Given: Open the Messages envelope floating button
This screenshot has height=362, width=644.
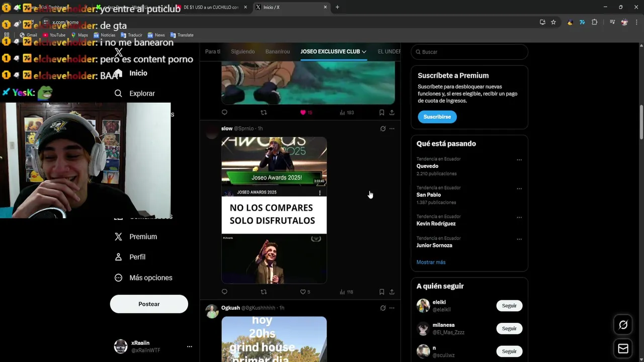Looking at the screenshot, I should (x=623, y=348).
